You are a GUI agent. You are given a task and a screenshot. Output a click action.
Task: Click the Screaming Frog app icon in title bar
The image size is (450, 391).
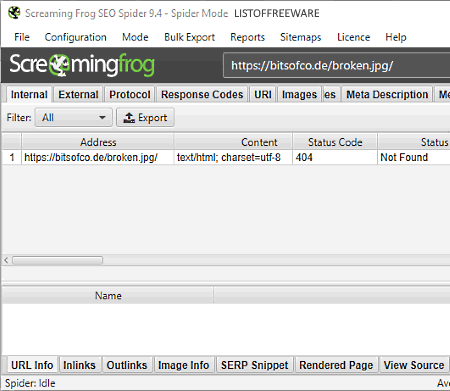click(14, 13)
